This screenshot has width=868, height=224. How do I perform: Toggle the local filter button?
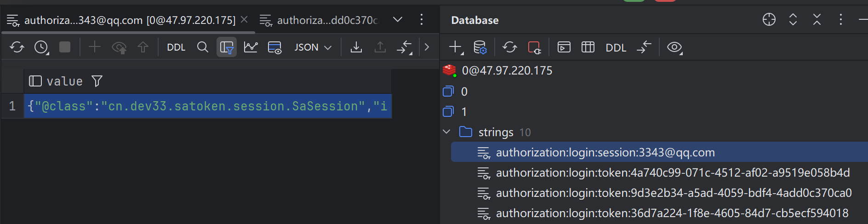point(227,47)
